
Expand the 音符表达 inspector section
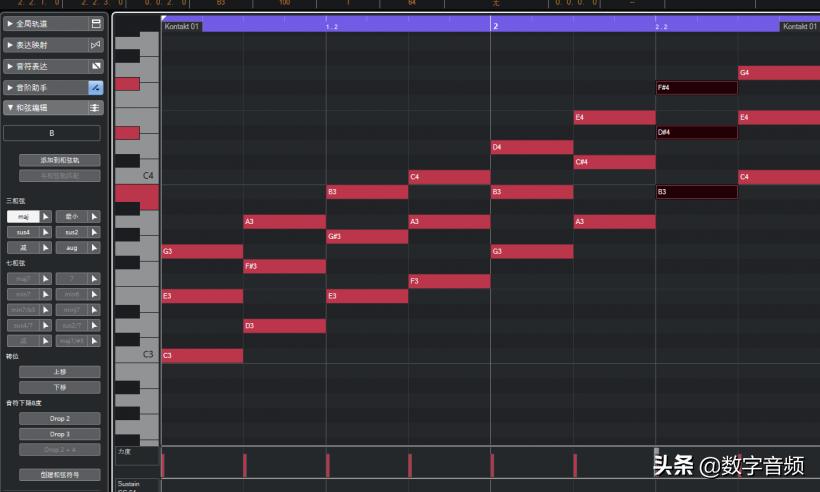click(x=10, y=66)
